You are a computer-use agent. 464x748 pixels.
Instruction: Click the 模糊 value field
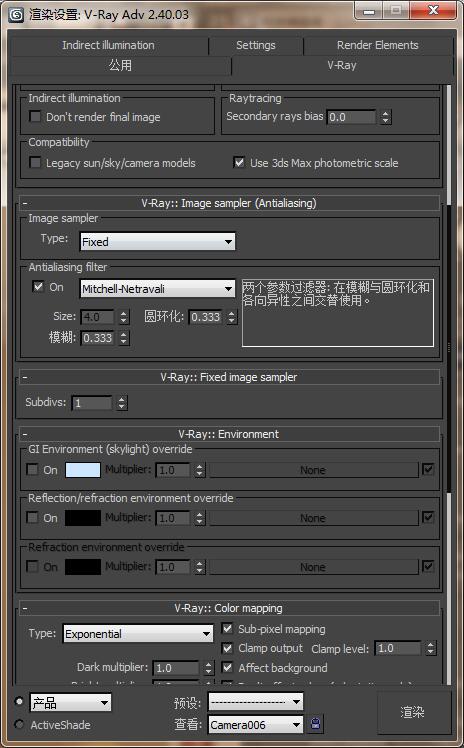pyautogui.click(x=98, y=338)
